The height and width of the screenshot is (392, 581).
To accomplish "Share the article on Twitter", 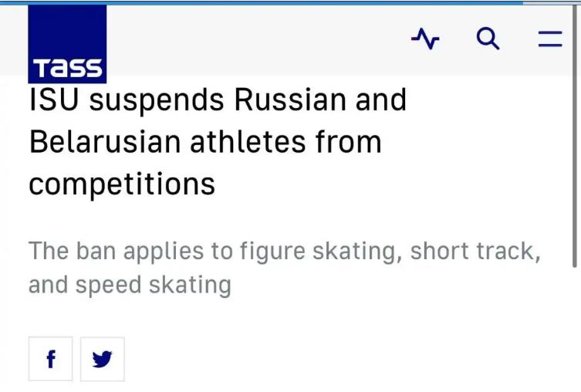I will 102,359.
